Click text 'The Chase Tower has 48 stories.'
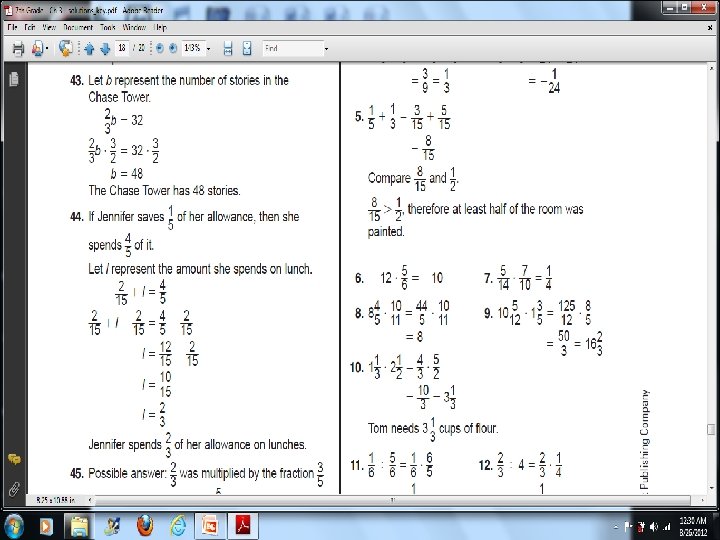Image resolution: width=720 pixels, height=540 pixels. (x=164, y=191)
